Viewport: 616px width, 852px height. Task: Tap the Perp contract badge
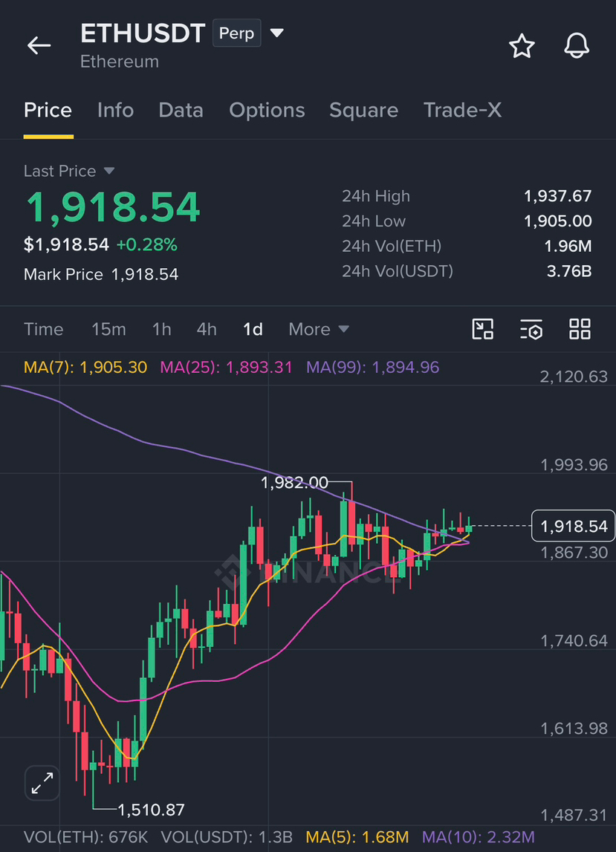click(x=236, y=33)
